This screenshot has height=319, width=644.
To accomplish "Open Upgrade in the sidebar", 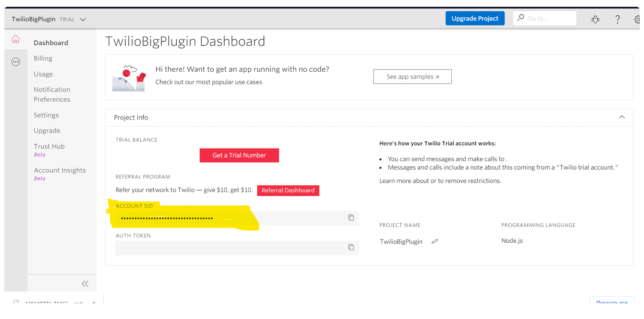I will [47, 131].
